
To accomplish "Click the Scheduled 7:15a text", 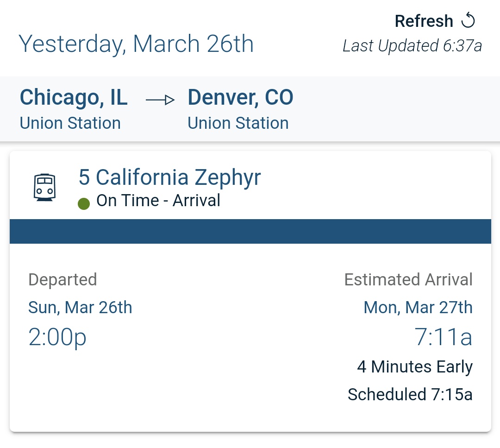I will pyautogui.click(x=410, y=394).
